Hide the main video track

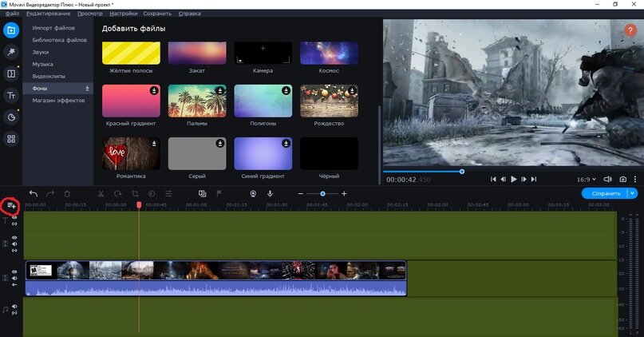pos(14,272)
